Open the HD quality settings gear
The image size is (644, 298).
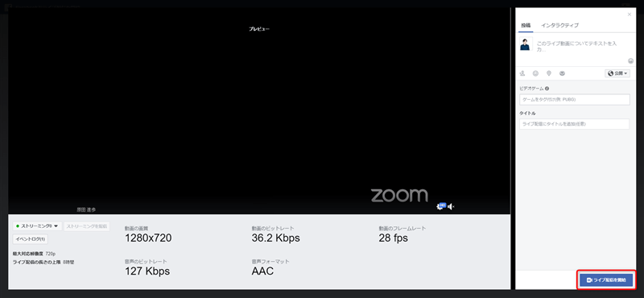(441, 206)
